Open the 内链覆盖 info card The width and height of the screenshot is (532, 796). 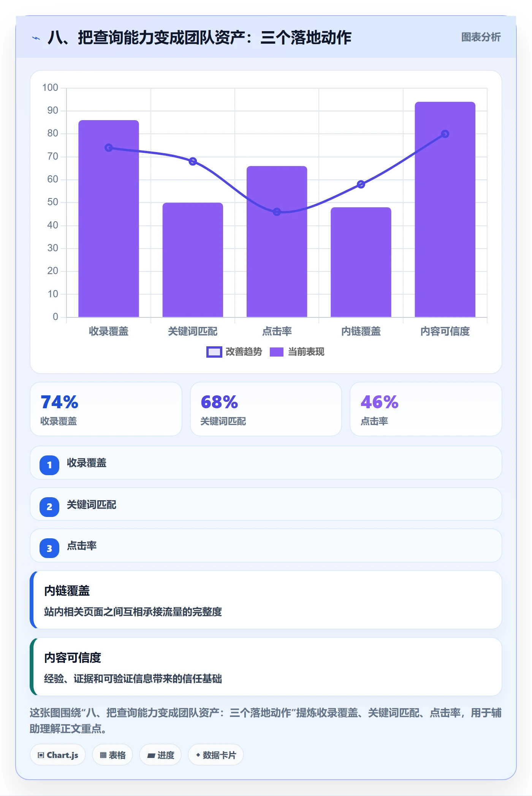266,600
